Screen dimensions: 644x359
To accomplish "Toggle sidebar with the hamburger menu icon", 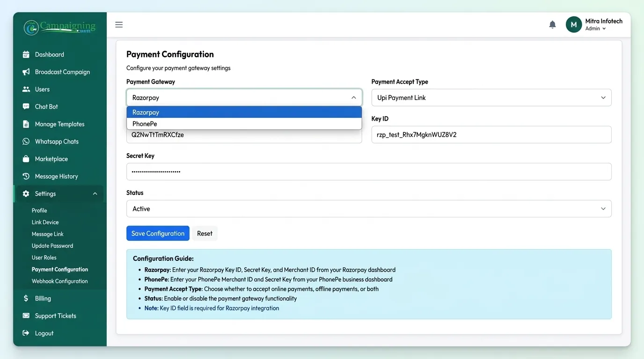I will (x=119, y=25).
